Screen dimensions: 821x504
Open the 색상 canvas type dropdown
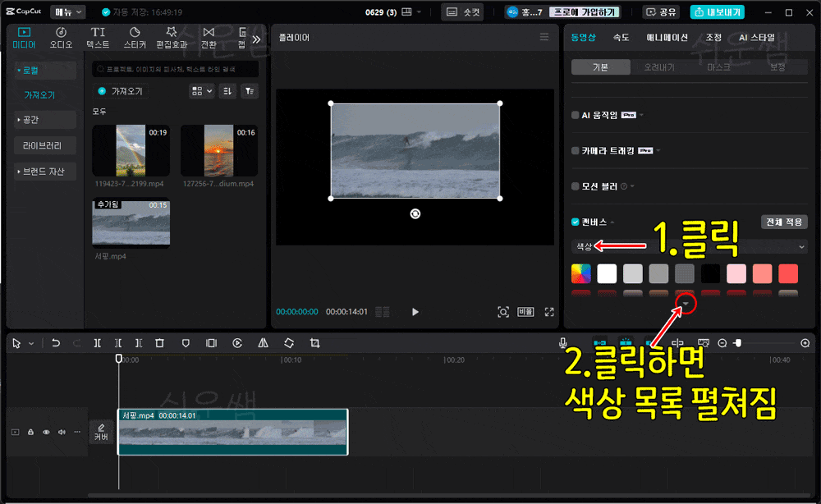pos(689,246)
